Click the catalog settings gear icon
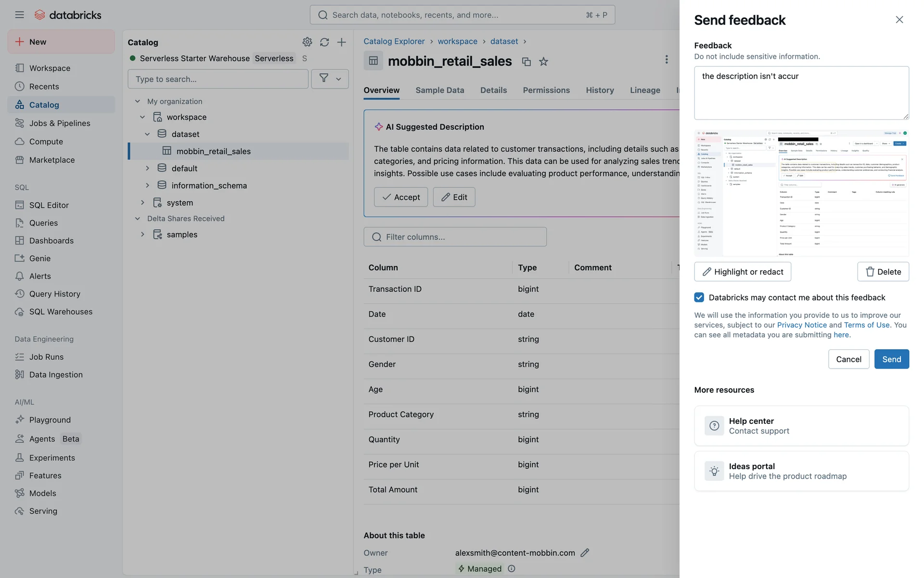This screenshot has height=578, width=924. [x=307, y=42]
